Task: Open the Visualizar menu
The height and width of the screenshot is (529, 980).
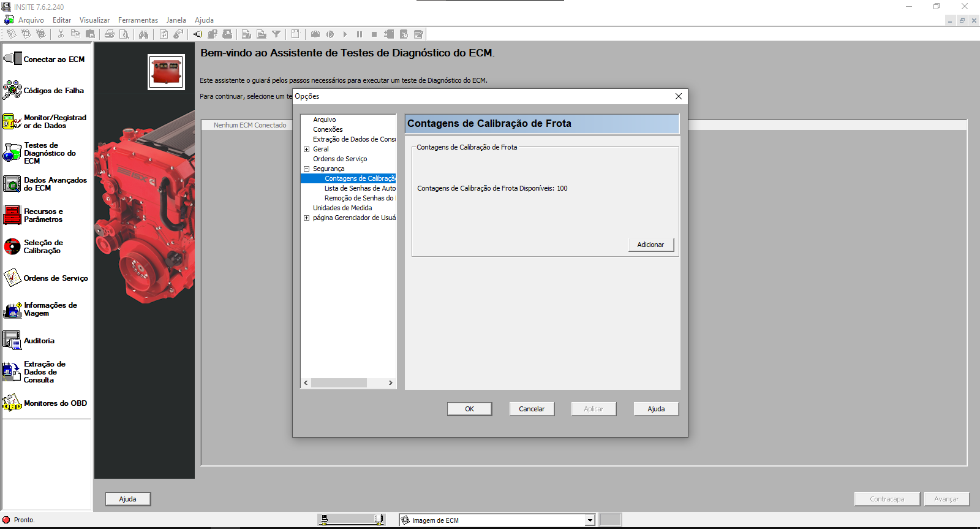Action: [94, 20]
